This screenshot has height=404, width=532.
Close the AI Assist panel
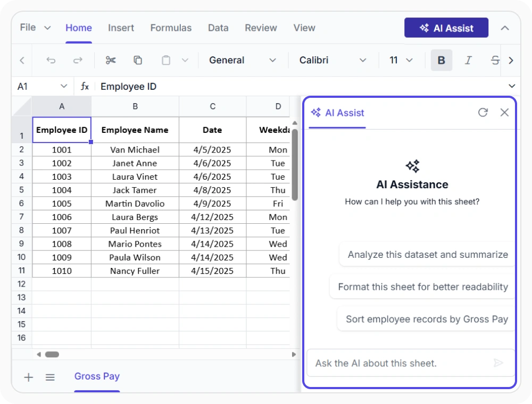click(x=504, y=113)
